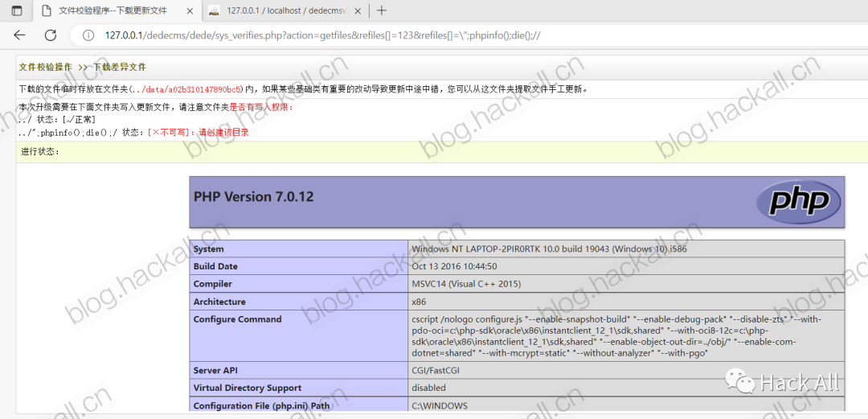Select the [√正常] status text
The height and width of the screenshot is (419, 868).
click(79, 120)
